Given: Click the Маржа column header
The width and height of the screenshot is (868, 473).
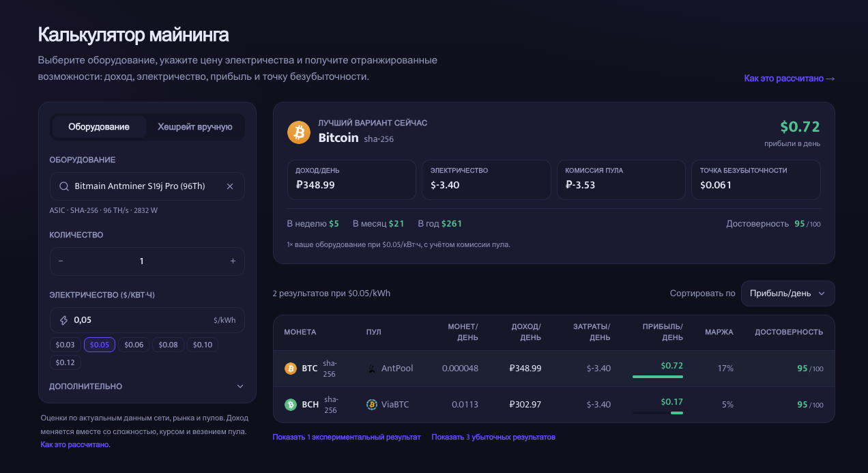Looking at the screenshot, I should point(719,332).
